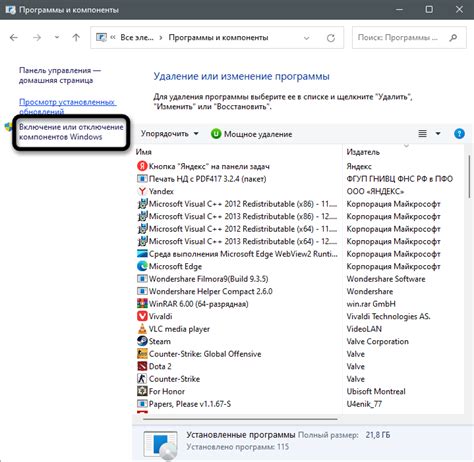Open recent locations dropdown arrow
Image resolution: width=474 pixels, height=462 pixels.
tap(57, 37)
